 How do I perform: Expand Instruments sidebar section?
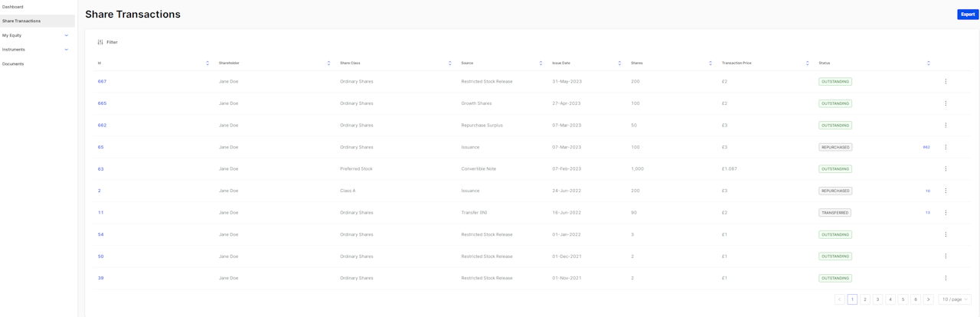point(67,50)
